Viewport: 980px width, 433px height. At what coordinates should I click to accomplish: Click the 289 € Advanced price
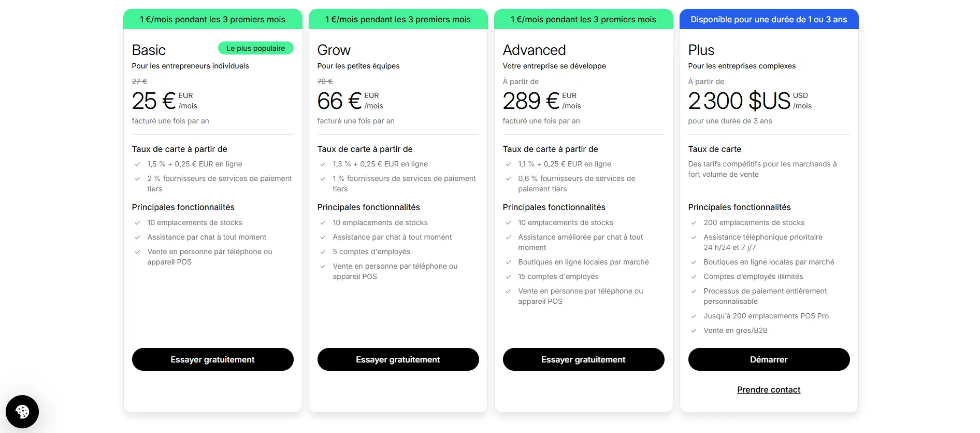tap(531, 101)
